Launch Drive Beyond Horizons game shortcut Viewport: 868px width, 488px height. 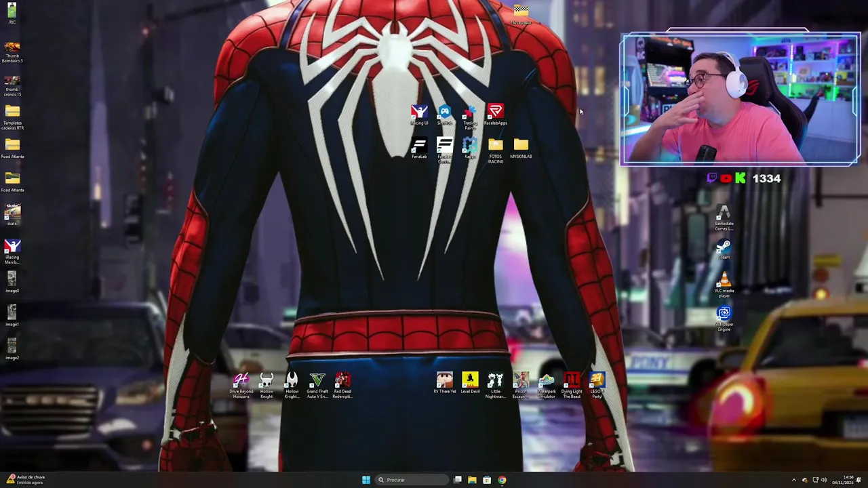click(x=241, y=386)
